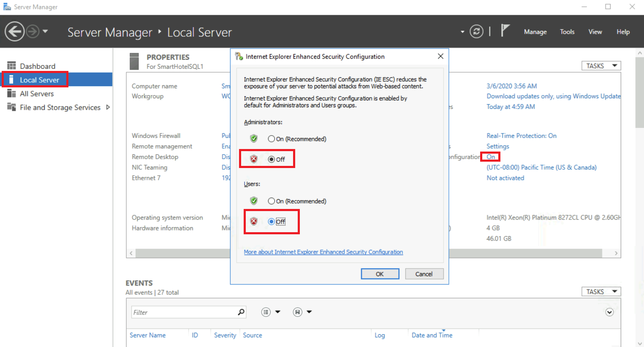Click the Dashboard grid icon
This screenshot has height=347, width=644.
[11, 65]
